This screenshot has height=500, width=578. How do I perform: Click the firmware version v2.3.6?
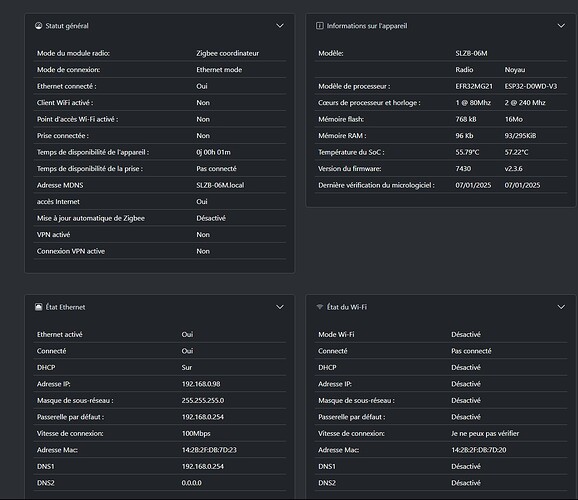513,169
